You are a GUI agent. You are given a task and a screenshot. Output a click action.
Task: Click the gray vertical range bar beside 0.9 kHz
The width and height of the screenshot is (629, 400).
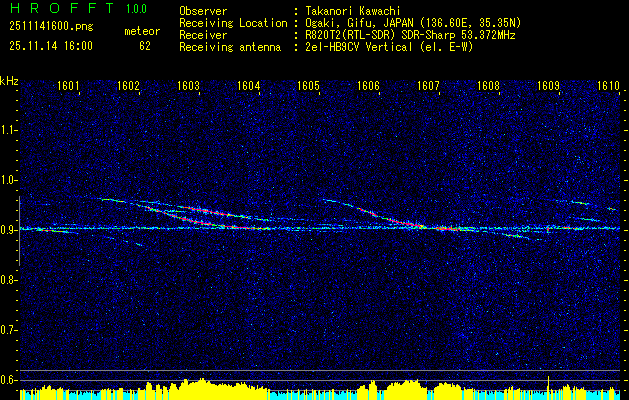[x=19, y=231]
